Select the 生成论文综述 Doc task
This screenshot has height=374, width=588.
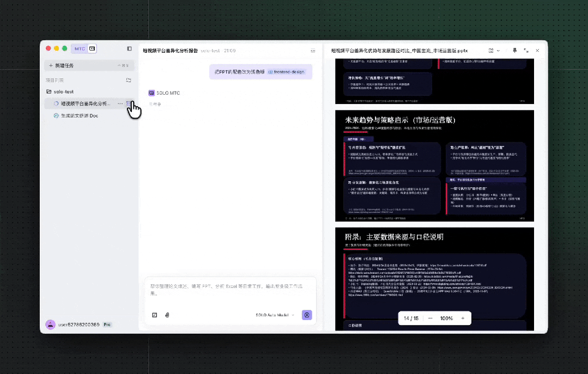[78, 115]
